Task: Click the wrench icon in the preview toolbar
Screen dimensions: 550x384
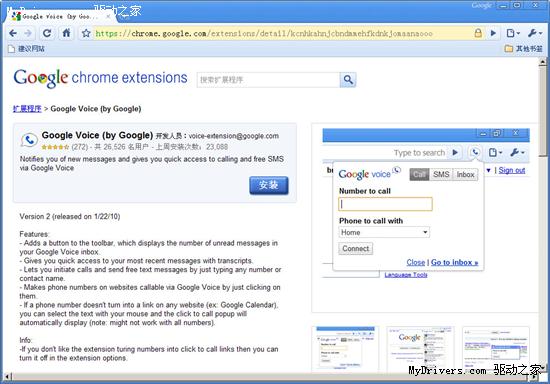Action: pos(517,153)
